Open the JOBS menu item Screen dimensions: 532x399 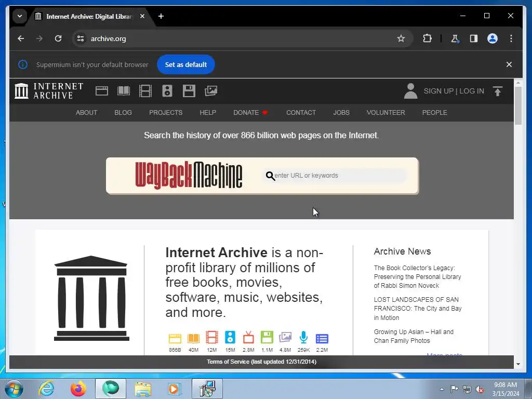coord(341,113)
